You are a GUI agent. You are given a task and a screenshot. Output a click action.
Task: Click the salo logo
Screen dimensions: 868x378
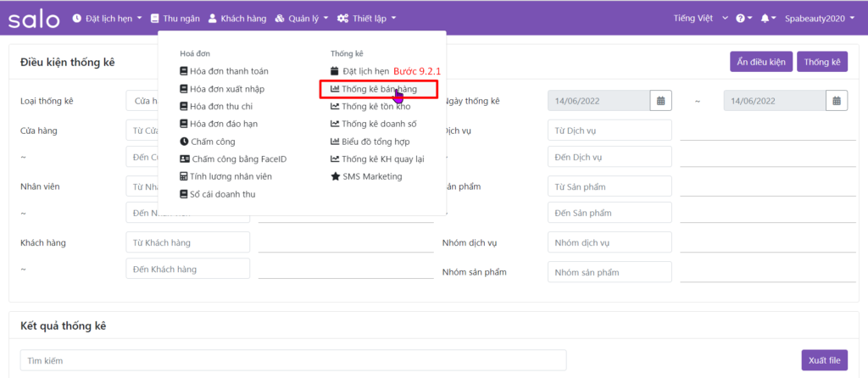click(x=34, y=19)
